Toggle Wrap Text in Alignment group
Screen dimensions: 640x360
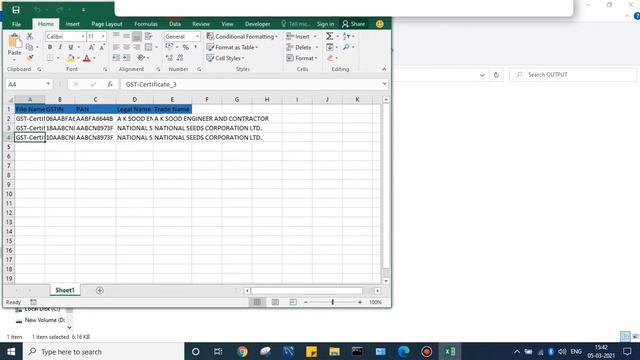(148, 36)
